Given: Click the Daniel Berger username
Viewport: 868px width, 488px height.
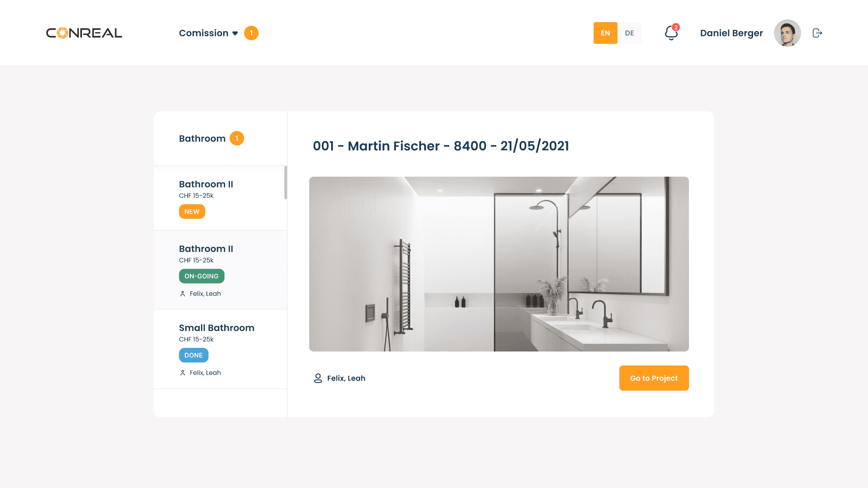Looking at the screenshot, I should click(731, 33).
